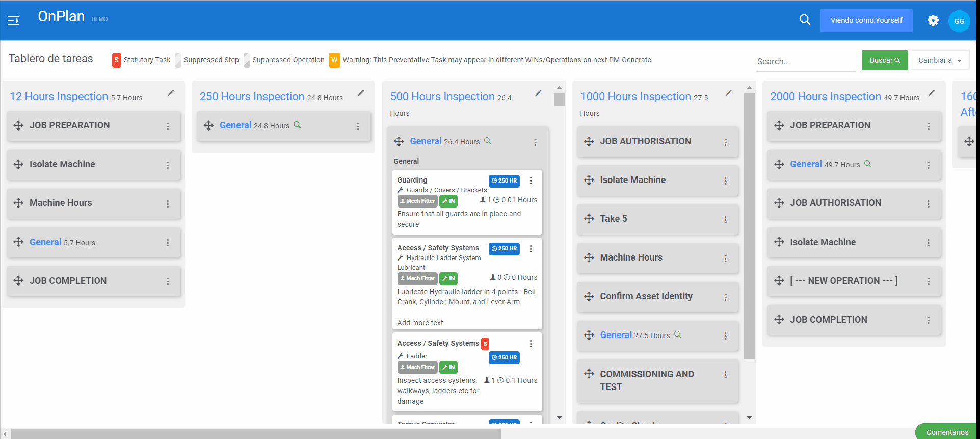The image size is (980, 439).
Task: Open the Cambiar a dropdown
Action: [939, 60]
